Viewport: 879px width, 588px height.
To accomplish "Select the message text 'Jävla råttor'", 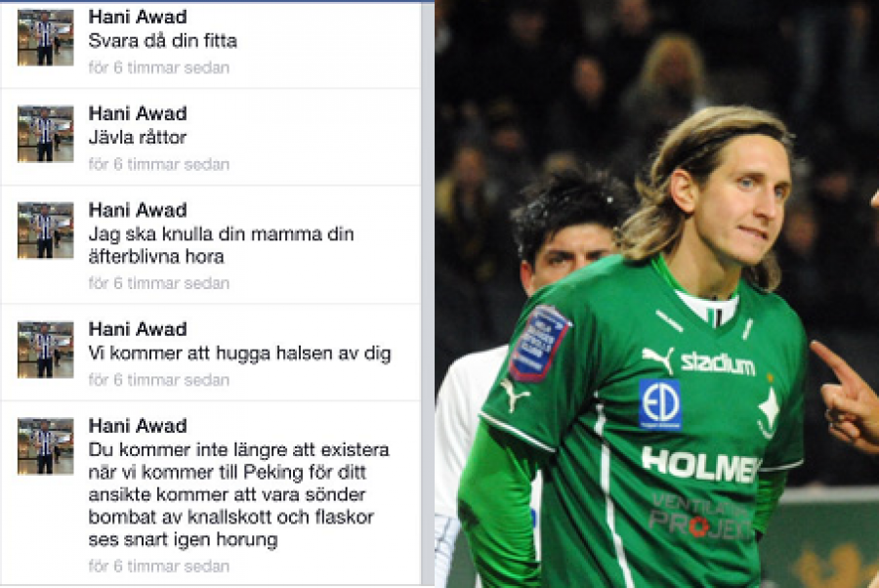I will point(138,138).
